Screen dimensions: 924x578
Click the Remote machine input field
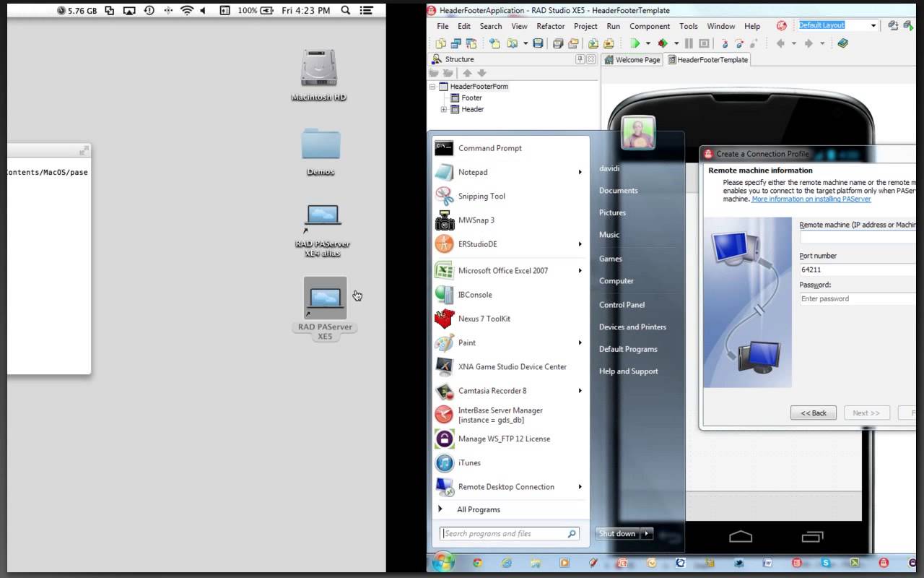(x=858, y=238)
